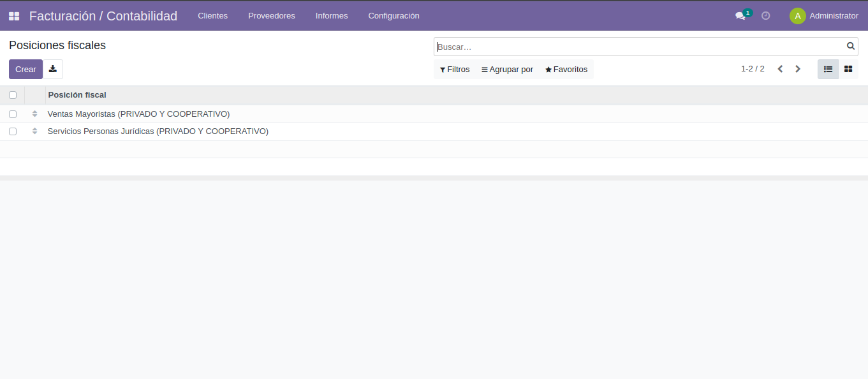Click the activities clock icon
This screenshot has width=868, height=379.
pyautogui.click(x=765, y=15)
